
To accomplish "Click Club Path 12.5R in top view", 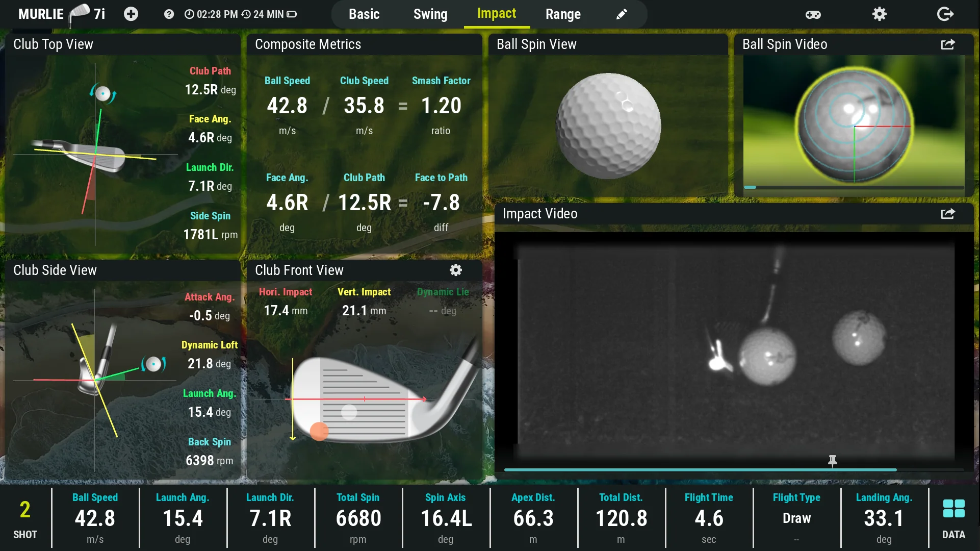I will click(210, 89).
